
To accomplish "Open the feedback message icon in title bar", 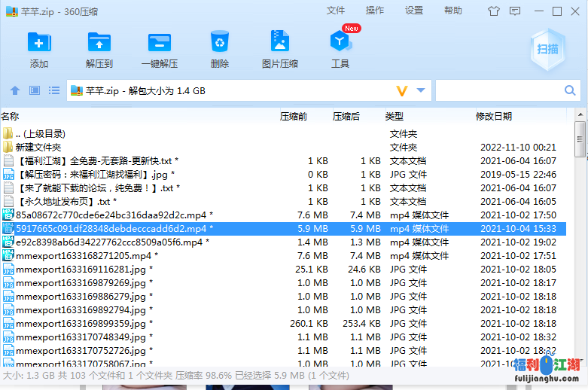I will pos(516,11).
